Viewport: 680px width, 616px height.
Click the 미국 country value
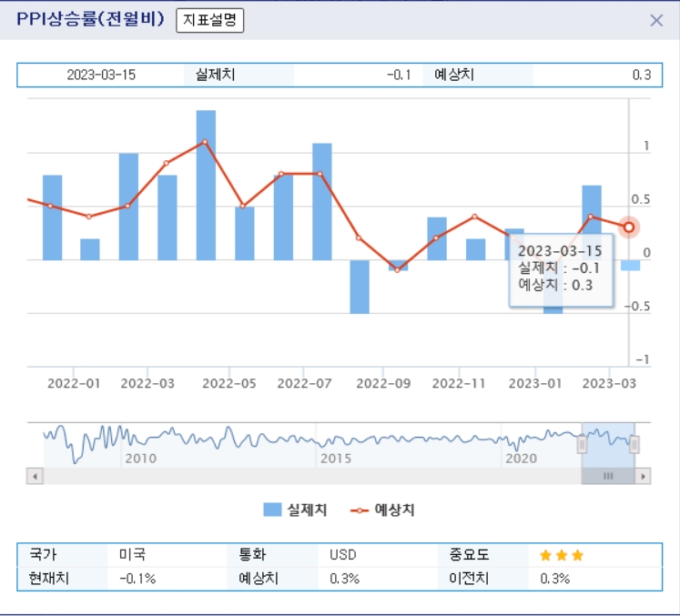pyautogui.click(x=133, y=554)
